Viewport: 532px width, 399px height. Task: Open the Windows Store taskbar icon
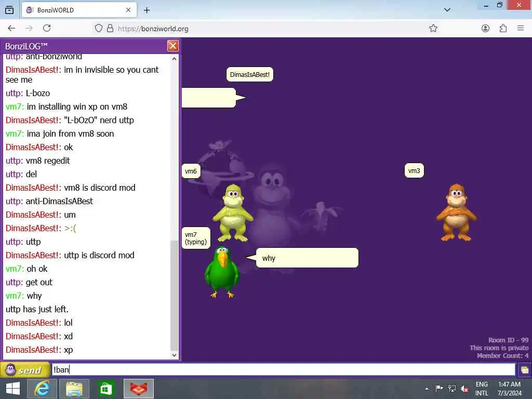(x=106, y=389)
